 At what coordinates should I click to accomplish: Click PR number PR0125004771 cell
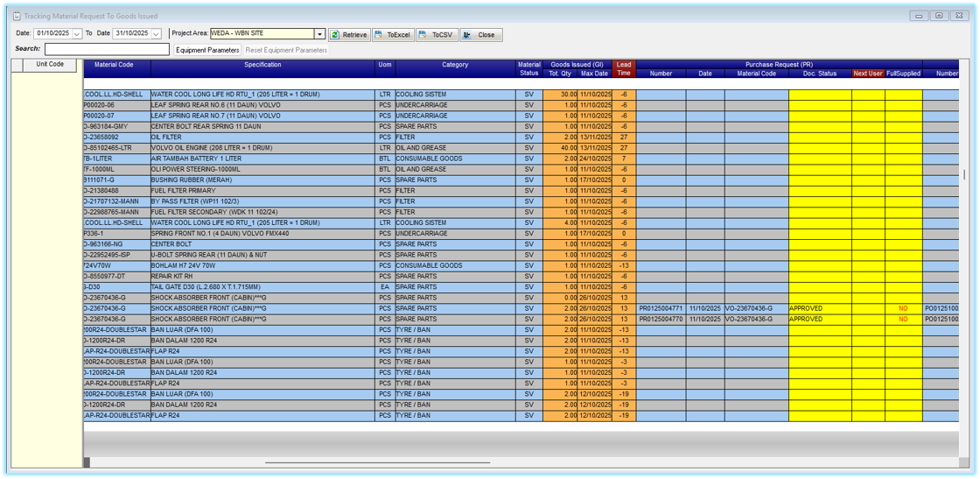click(661, 308)
